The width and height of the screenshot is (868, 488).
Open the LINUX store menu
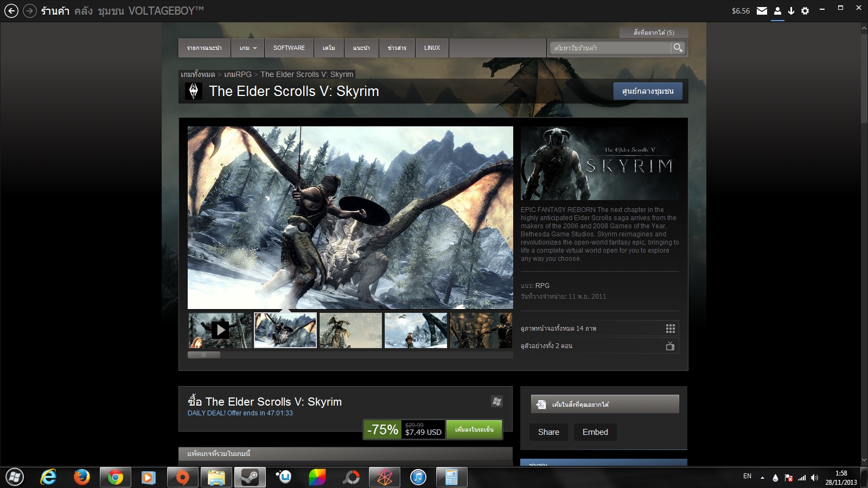(x=432, y=48)
